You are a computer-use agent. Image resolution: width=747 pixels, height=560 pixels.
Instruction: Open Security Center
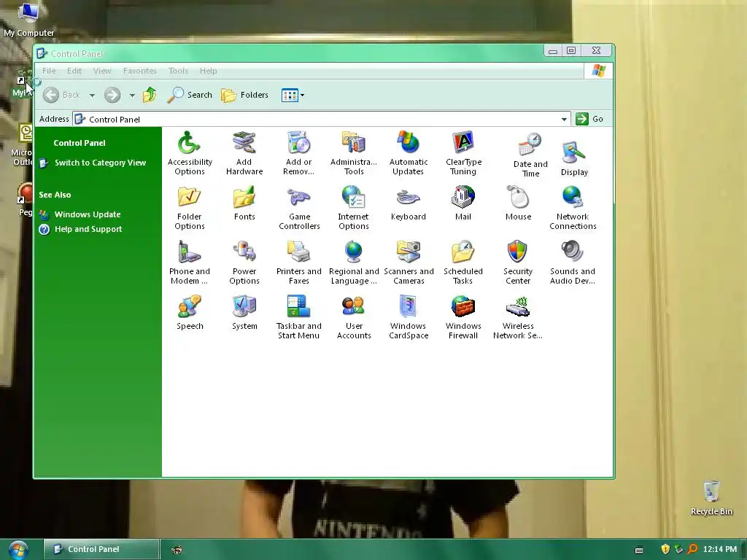pyautogui.click(x=518, y=262)
